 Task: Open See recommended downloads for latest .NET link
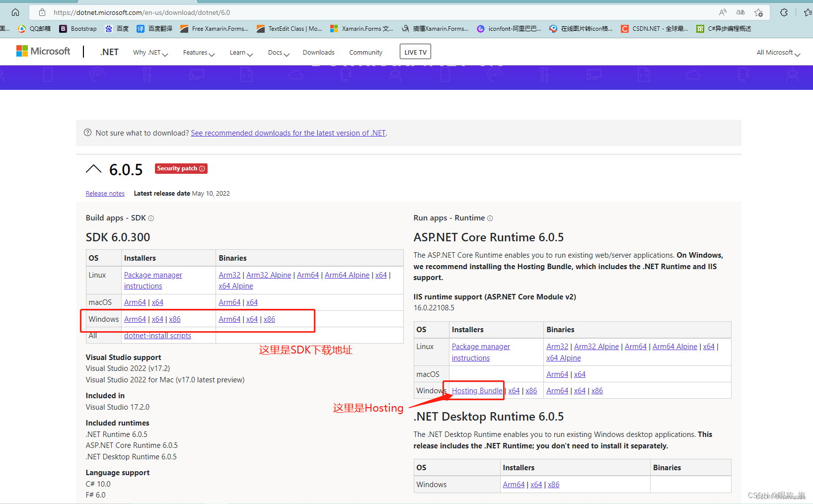(x=288, y=133)
